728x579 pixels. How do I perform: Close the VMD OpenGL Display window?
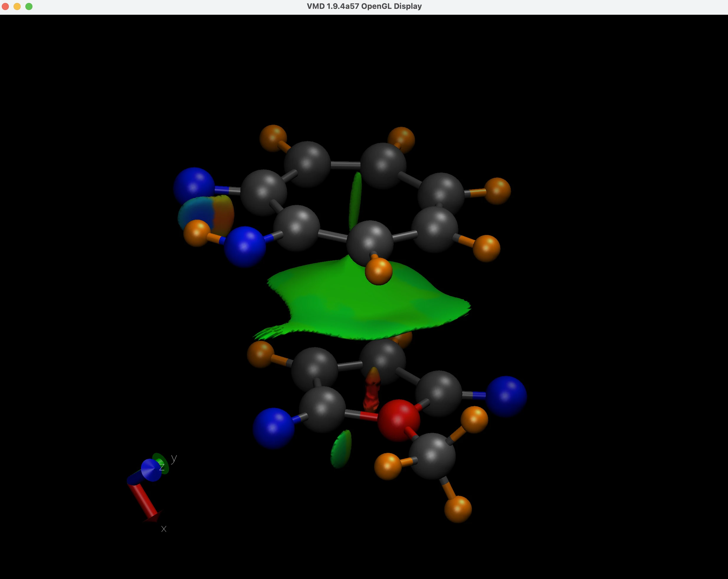pyautogui.click(x=5, y=6)
